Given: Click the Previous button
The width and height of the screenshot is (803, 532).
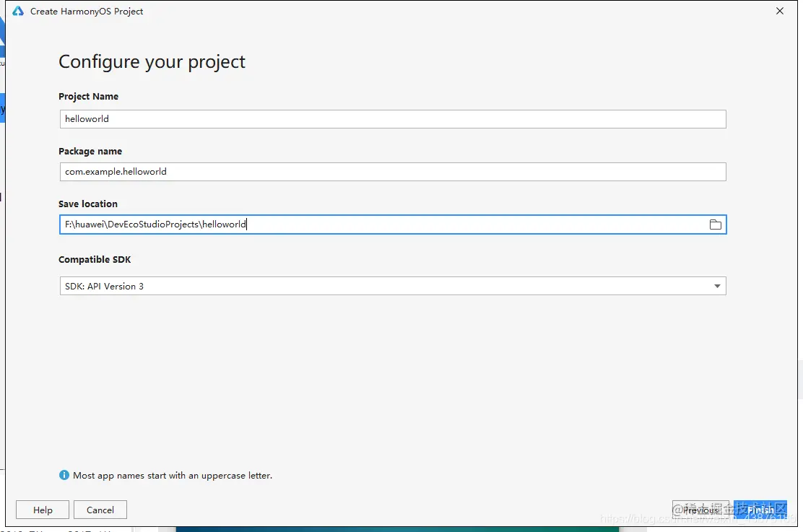Looking at the screenshot, I should [700, 510].
